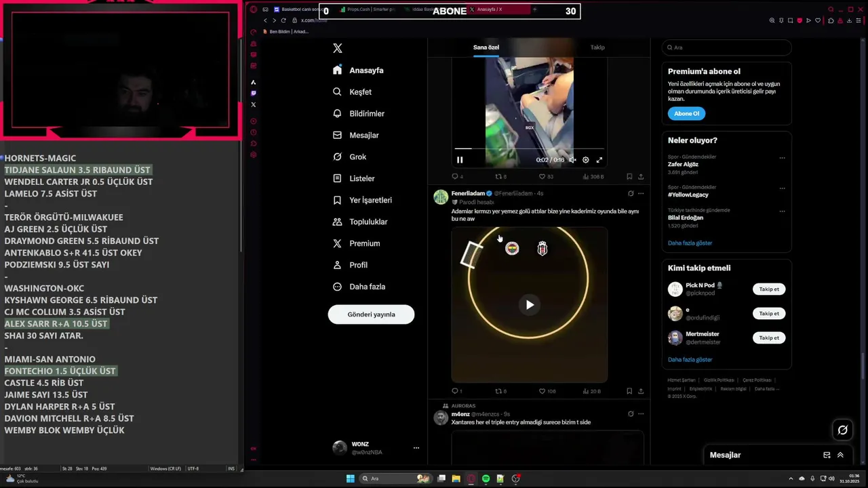Open the #YellowLegacy trend
This screenshot has width=868, height=488.
pos(689,195)
